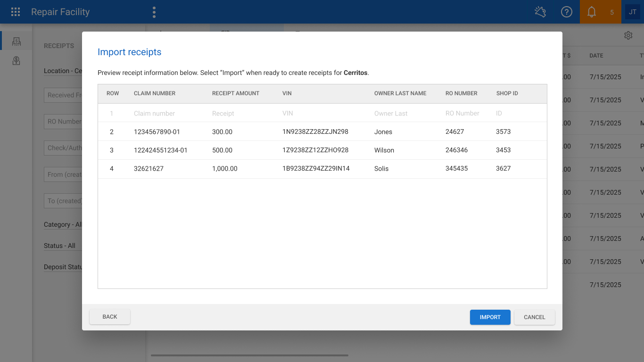The width and height of the screenshot is (644, 362).
Task: Click the Shop ID column header
Action: point(507,93)
